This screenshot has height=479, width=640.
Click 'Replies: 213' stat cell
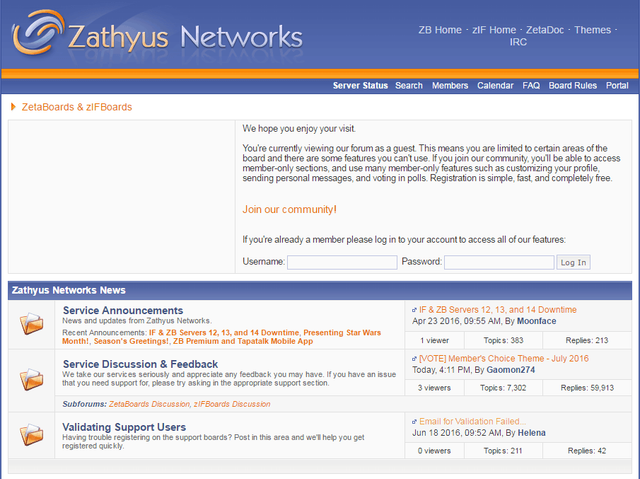587,341
